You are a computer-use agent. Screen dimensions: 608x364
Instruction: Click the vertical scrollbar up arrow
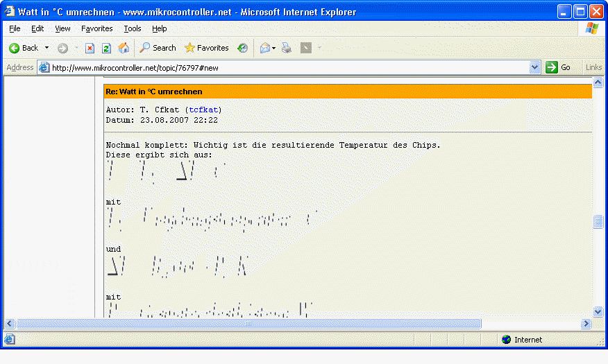598,82
